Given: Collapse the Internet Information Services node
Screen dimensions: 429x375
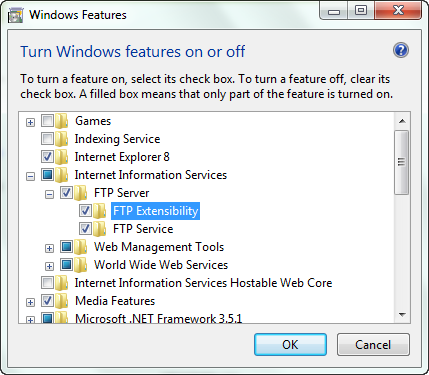Looking at the screenshot, I should (30, 176).
